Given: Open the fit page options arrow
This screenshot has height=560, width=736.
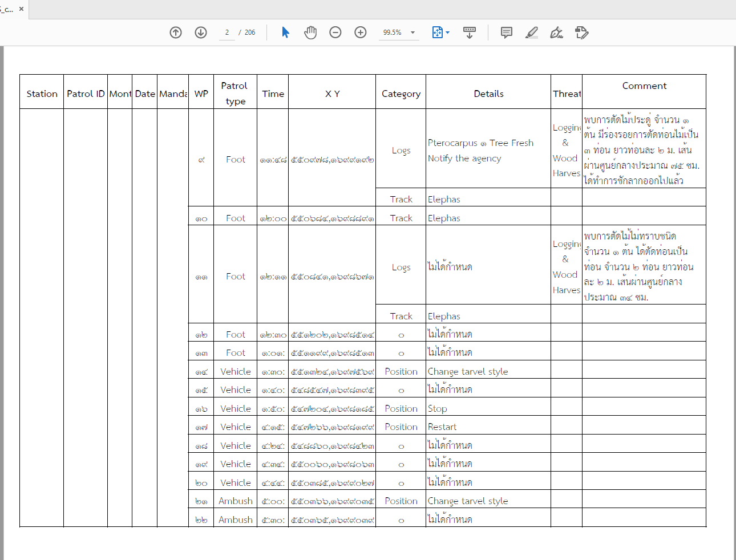Looking at the screenshot, I should click(x=448, y=33).
